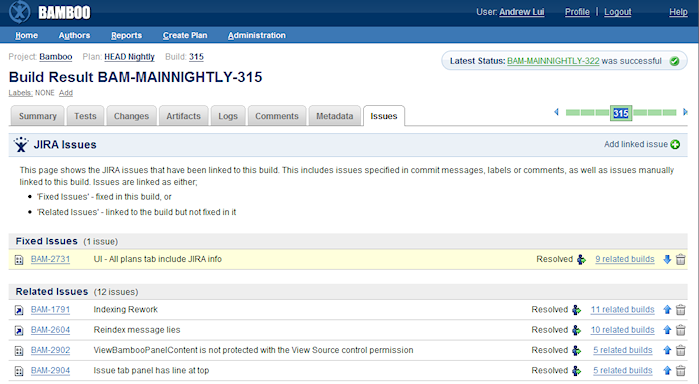View 11 related builds for BAM-1791
This screenshot has height=384, width=699.
622,310
